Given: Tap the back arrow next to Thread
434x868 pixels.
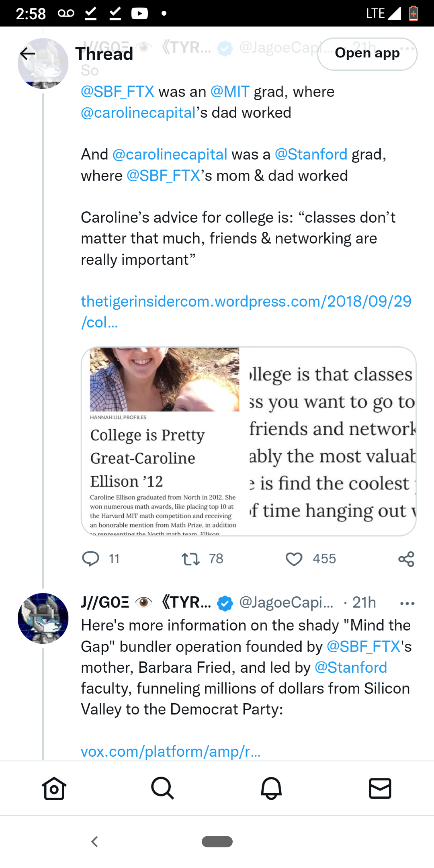Looking at the screenshot, I should pyautogui.click(x=27, y=53).
